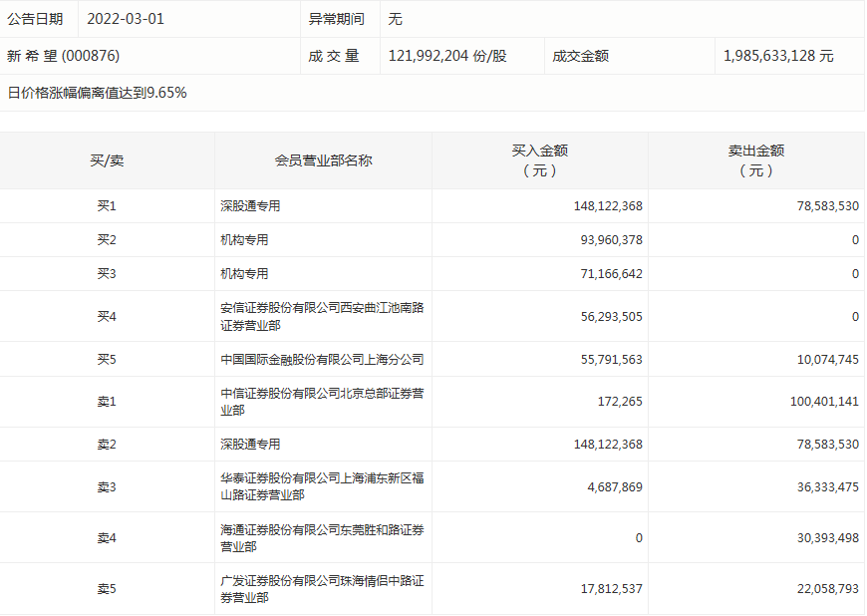Select buy amount 17,812,537
The image size is (867, 616).
click(x=612, y=589)
